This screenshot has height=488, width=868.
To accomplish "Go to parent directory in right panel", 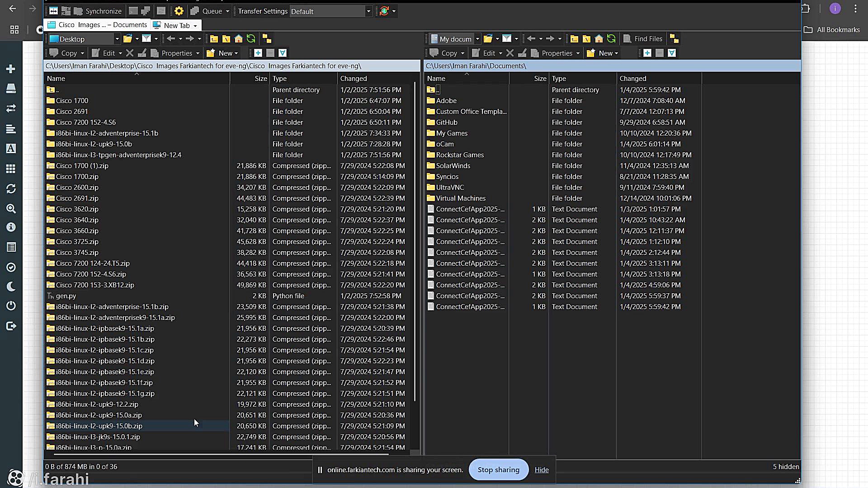I will (574, 39).
